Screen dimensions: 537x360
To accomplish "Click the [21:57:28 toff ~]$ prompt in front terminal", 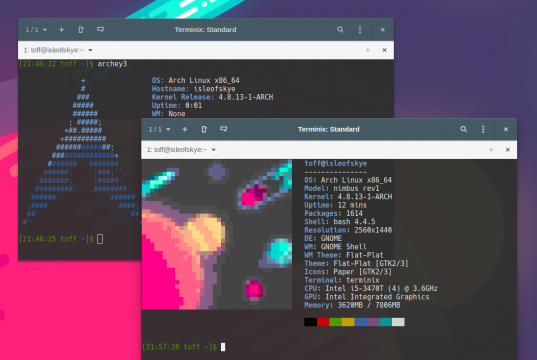I will 179,347.
